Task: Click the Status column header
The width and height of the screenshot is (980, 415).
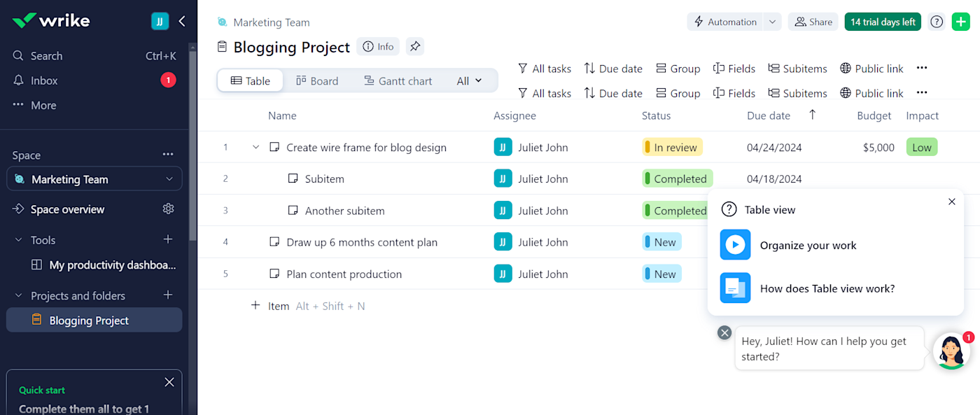Action: click(656, 115)
